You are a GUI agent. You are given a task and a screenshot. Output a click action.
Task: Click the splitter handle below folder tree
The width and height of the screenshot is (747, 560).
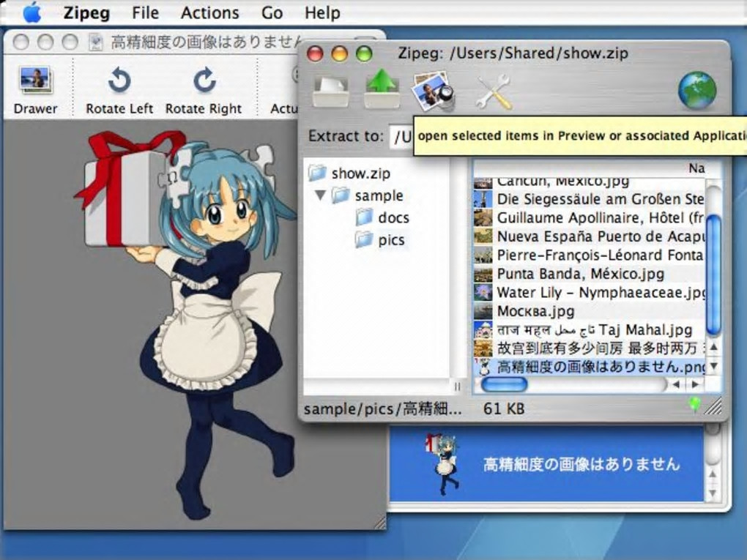[x=457, y=387]
